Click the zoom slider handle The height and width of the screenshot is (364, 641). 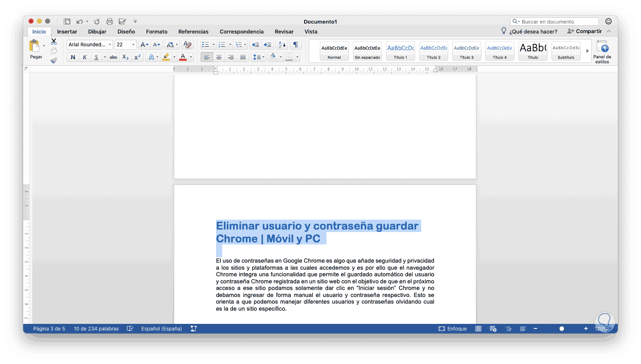[x=562, y=329]
